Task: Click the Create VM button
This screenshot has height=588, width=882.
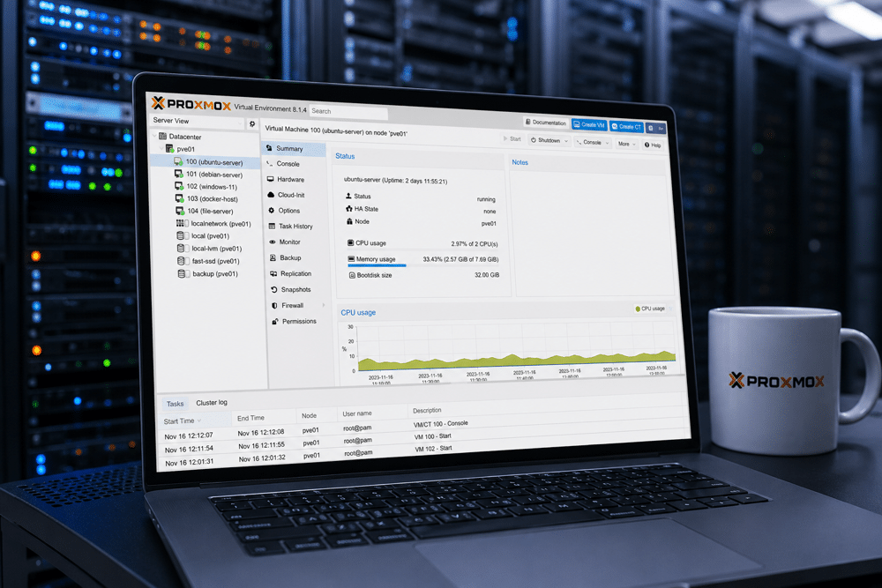Action: point(589,124)
